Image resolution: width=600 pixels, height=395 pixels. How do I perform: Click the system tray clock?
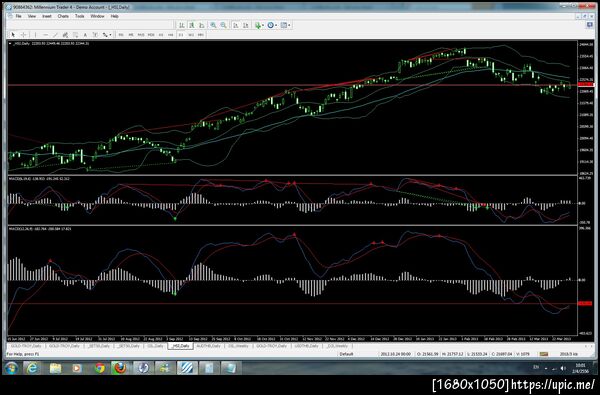tap(580, 368)
